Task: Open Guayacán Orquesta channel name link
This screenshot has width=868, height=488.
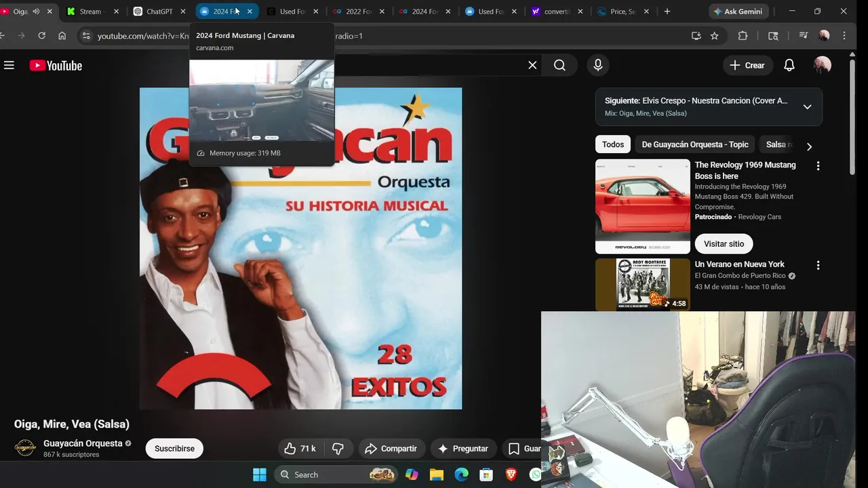Action: click(83, 443)
